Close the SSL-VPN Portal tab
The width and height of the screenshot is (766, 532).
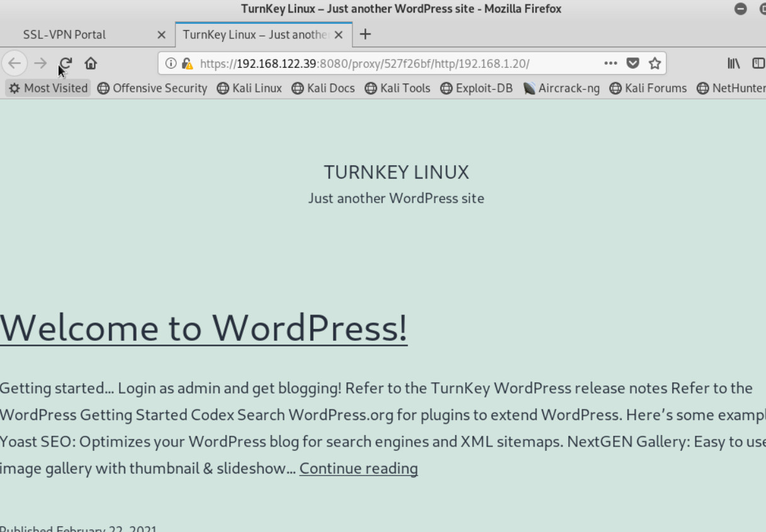(x=161, y=35)
